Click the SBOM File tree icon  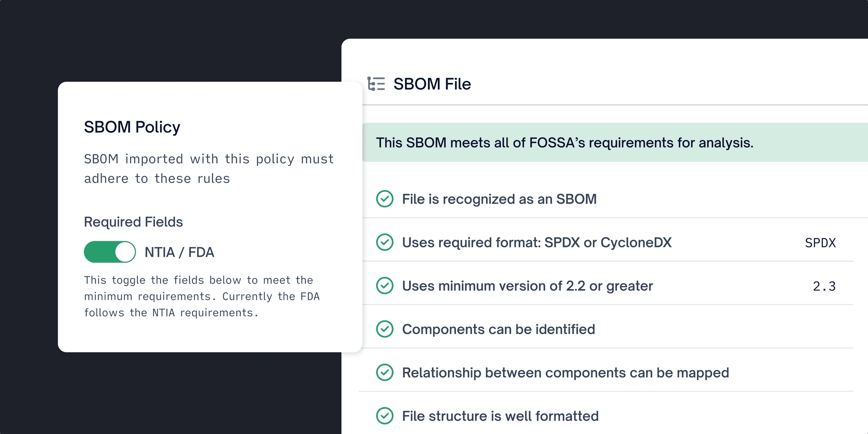coord(376,83)
